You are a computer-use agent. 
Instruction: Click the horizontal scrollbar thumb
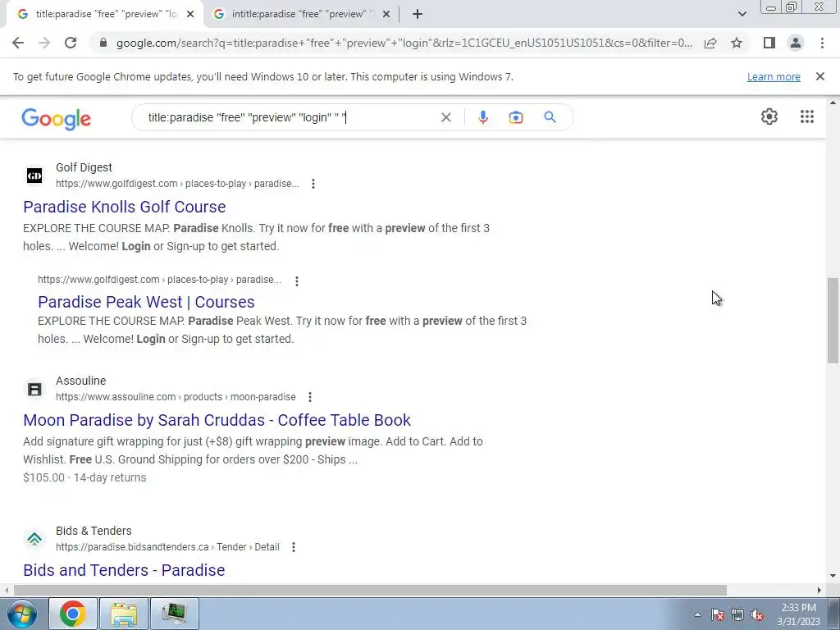[370, 591]
